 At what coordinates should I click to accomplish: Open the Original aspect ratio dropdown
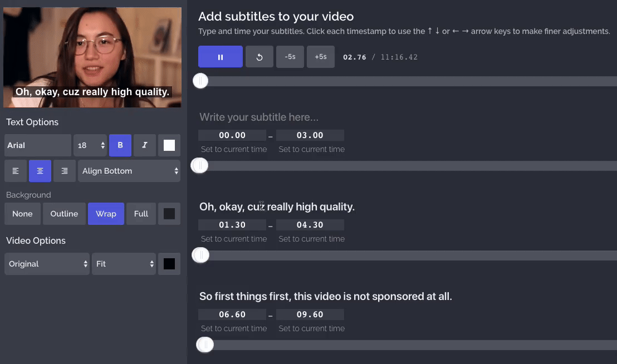pyautogui.click(x=47, y=264)
